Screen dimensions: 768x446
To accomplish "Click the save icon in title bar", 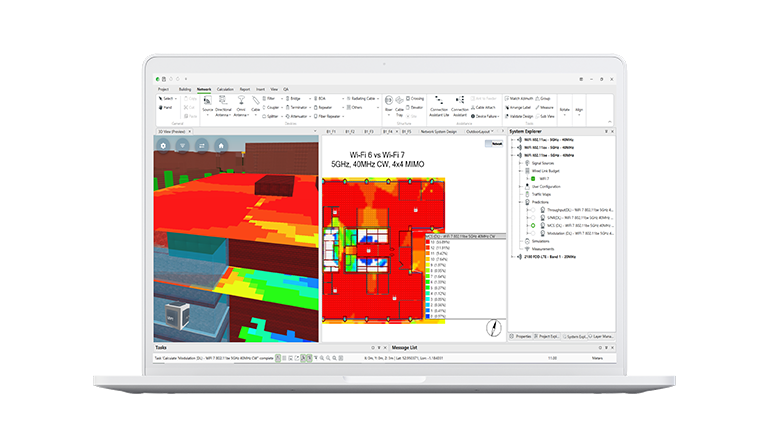I will pyautogui.click(x=164, y=79).
